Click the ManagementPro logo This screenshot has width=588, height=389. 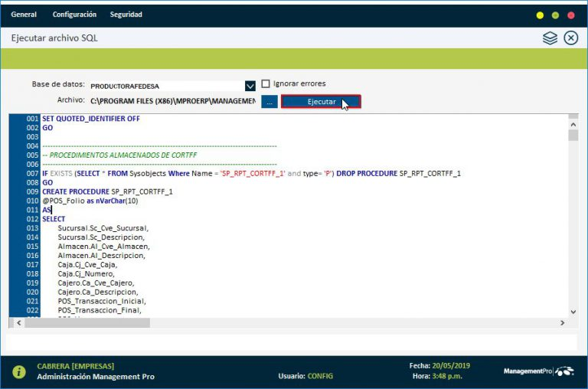tap(538, 371)
